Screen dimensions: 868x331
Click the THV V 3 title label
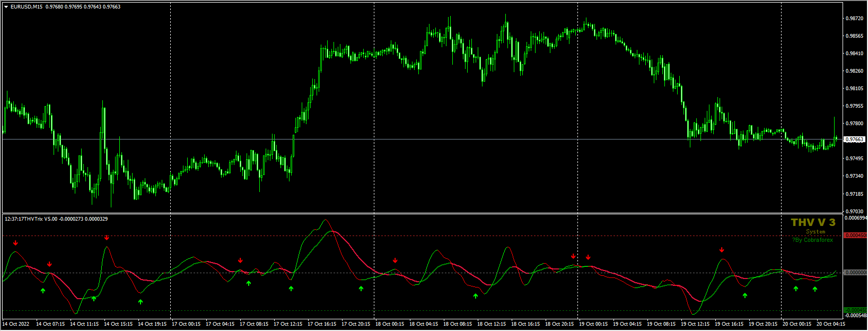click(x=813, y=223)
